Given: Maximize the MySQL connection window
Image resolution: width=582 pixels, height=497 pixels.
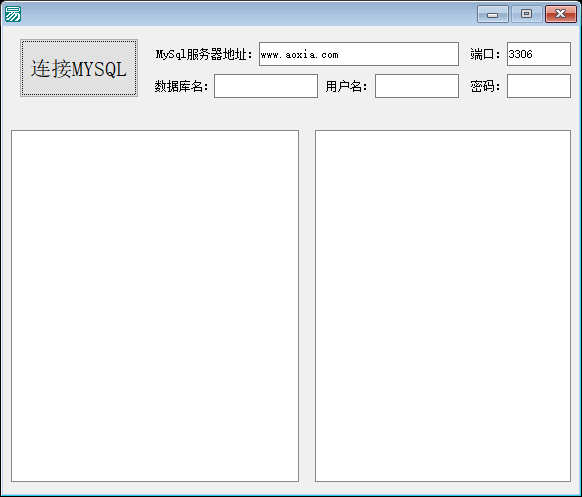Looking at the screenshot, I should (x=526, y=14).
